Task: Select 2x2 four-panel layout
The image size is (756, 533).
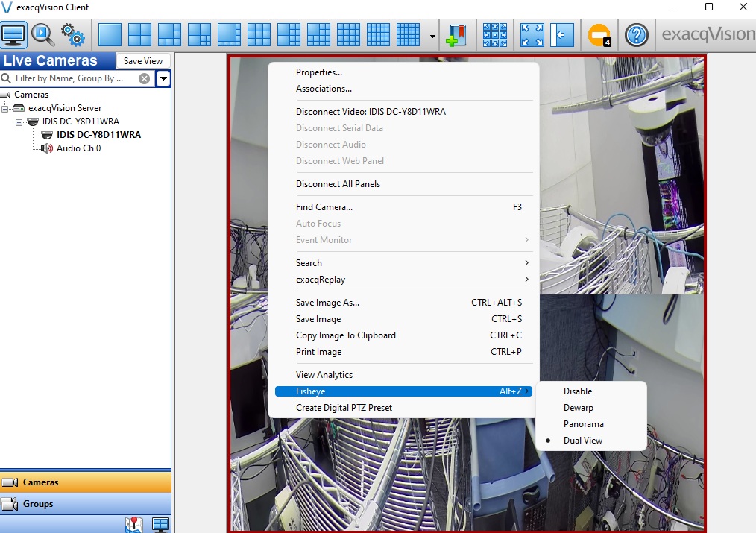Action: click(140, 35)
